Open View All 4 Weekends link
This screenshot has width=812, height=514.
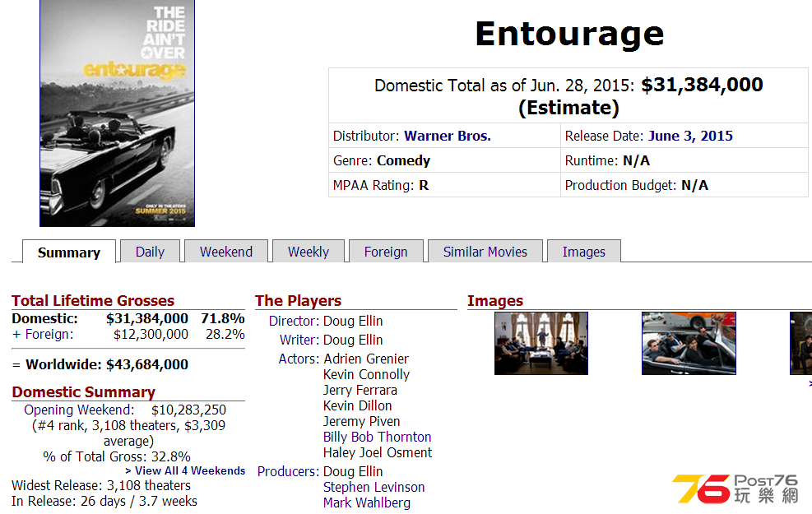tap(185, 470)
